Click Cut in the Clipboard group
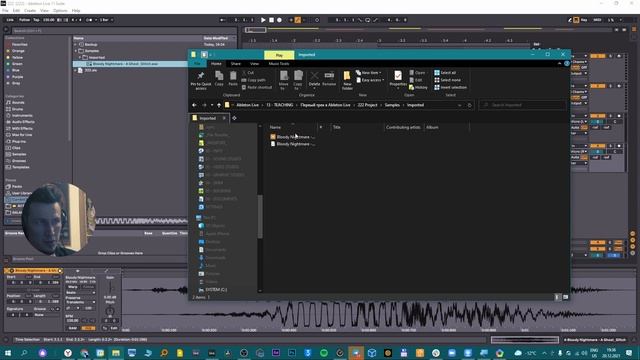This screenshot has width=640, height=360. pos(248,73)
